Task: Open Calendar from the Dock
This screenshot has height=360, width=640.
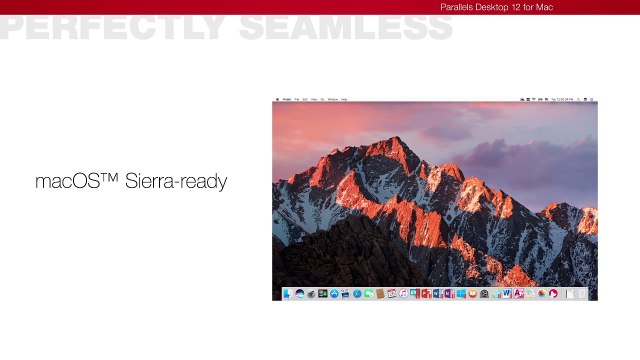Action: tap(392, 293)
